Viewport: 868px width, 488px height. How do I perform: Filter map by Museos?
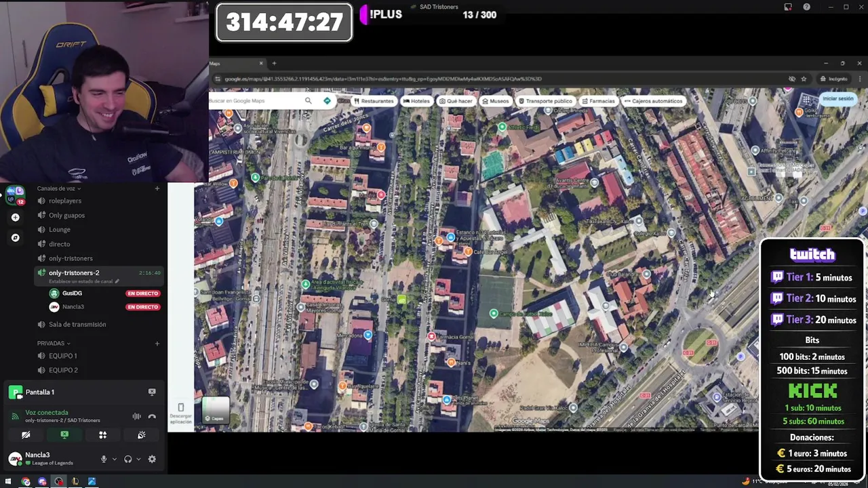[x=495, y=101]
